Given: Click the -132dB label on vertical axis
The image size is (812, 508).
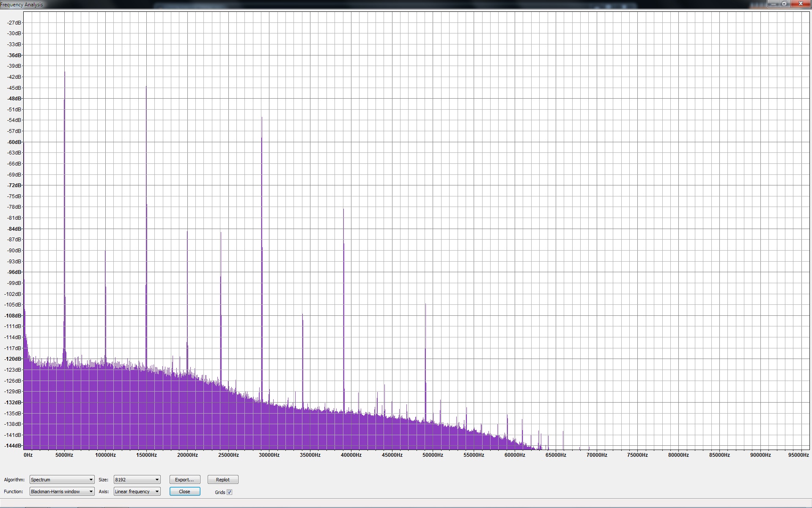Looking at the screenshot, I should 13,402.
